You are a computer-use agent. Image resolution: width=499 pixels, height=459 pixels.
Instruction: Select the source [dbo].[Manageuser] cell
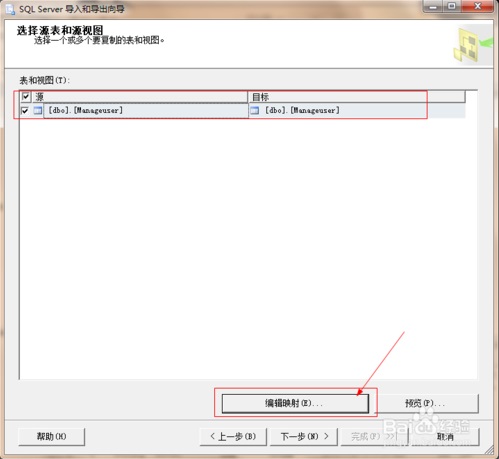[x=146, y=110]
